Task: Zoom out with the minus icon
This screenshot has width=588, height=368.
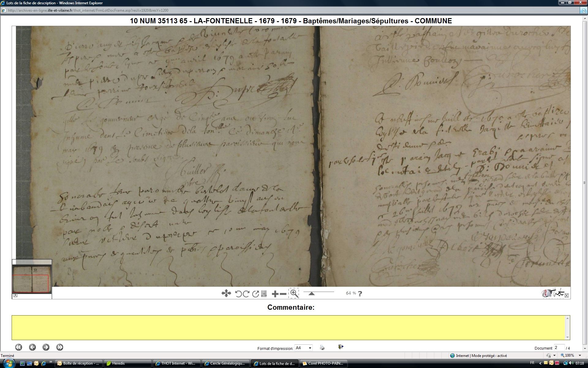Action: [x=283, y=294]
